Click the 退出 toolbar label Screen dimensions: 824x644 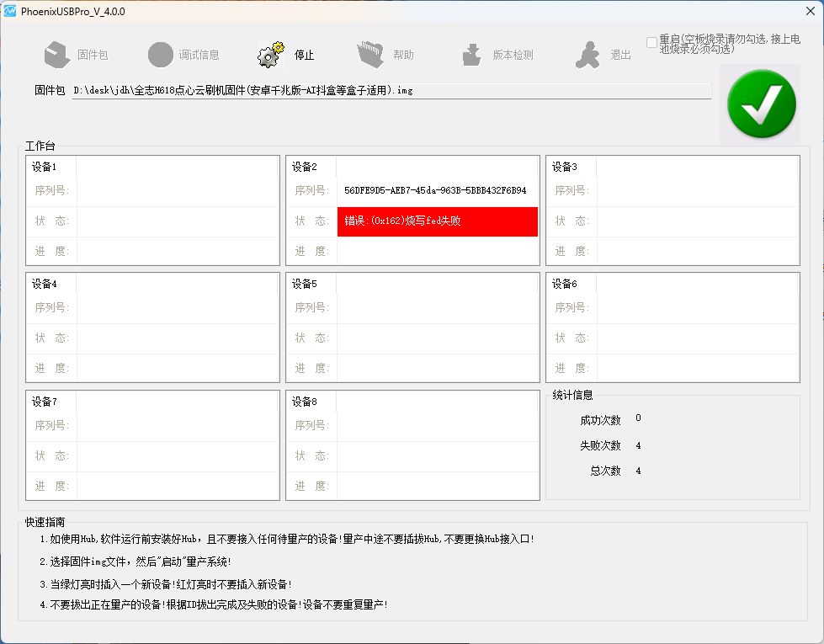(620, 55)
